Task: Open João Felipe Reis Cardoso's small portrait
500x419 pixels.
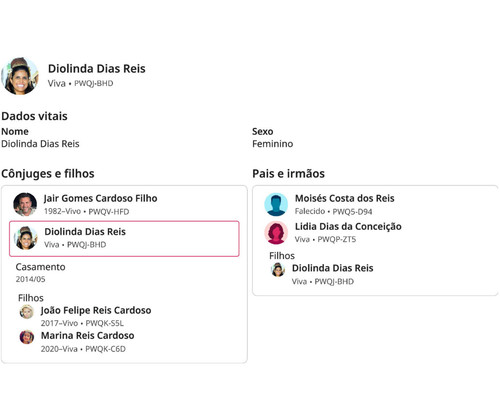Action: tap(27, 312)
